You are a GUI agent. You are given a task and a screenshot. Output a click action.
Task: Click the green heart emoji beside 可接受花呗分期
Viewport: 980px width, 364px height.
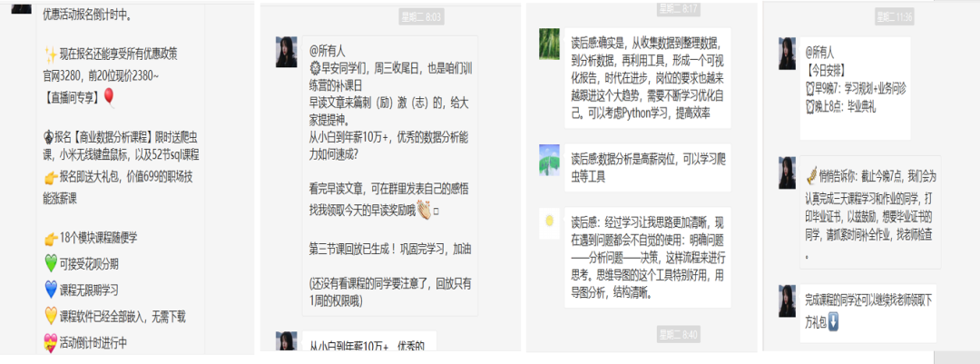click(x=51, y=264)
